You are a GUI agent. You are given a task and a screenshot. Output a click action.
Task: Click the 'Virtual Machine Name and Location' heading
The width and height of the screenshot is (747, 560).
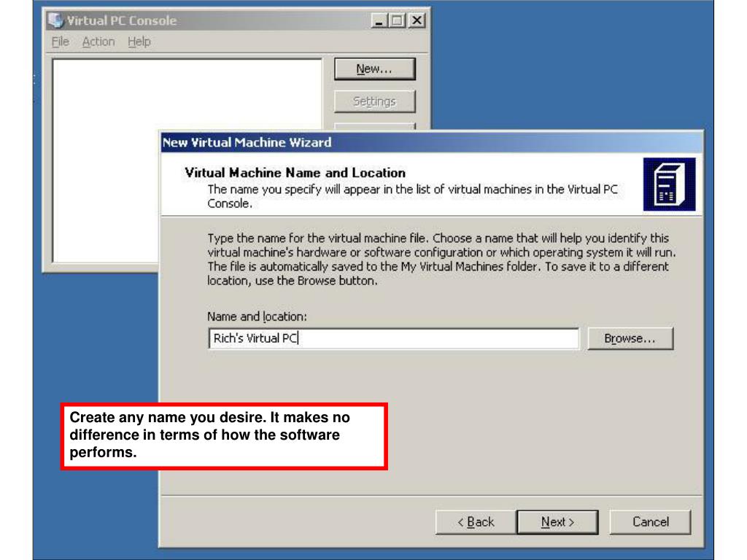pos(295,173)
